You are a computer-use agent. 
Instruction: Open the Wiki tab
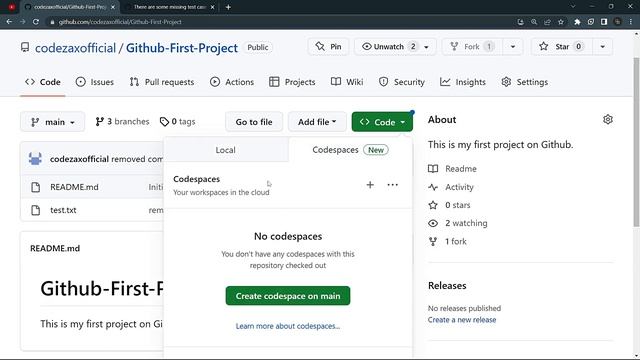point(347,82)
